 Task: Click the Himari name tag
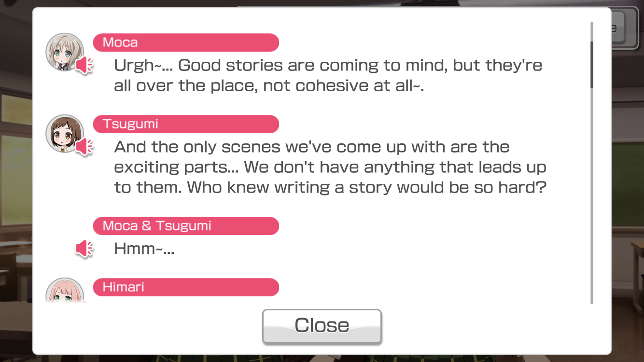click(186, 287)
